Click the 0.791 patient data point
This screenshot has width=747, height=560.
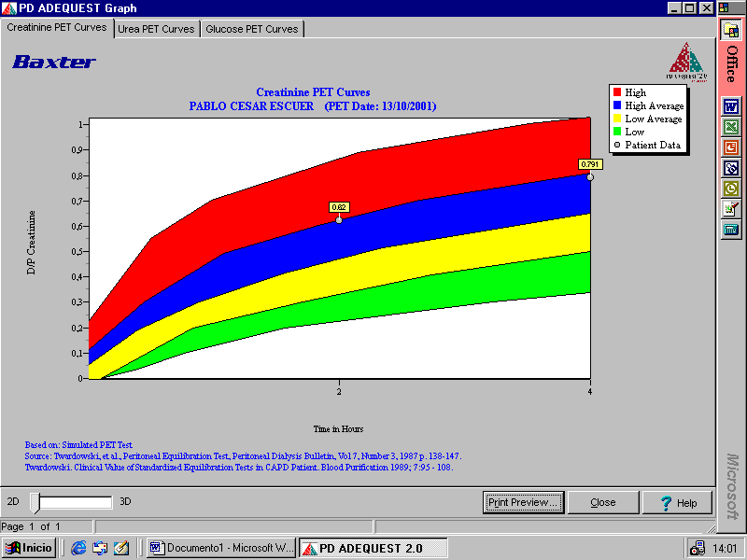590,177
